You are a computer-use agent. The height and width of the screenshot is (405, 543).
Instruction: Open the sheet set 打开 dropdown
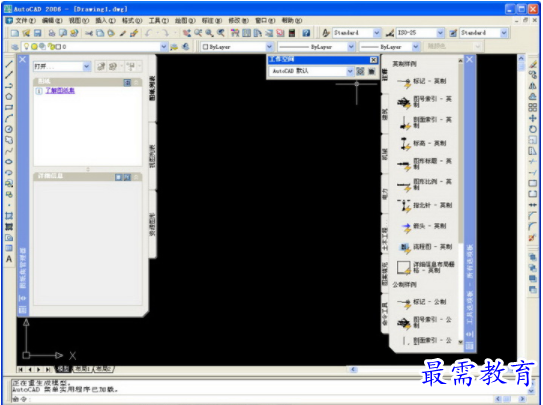coord(87,66)
